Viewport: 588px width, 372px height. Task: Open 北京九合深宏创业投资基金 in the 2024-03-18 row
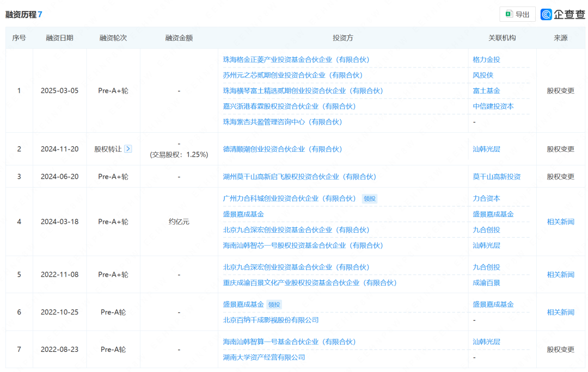296,230
